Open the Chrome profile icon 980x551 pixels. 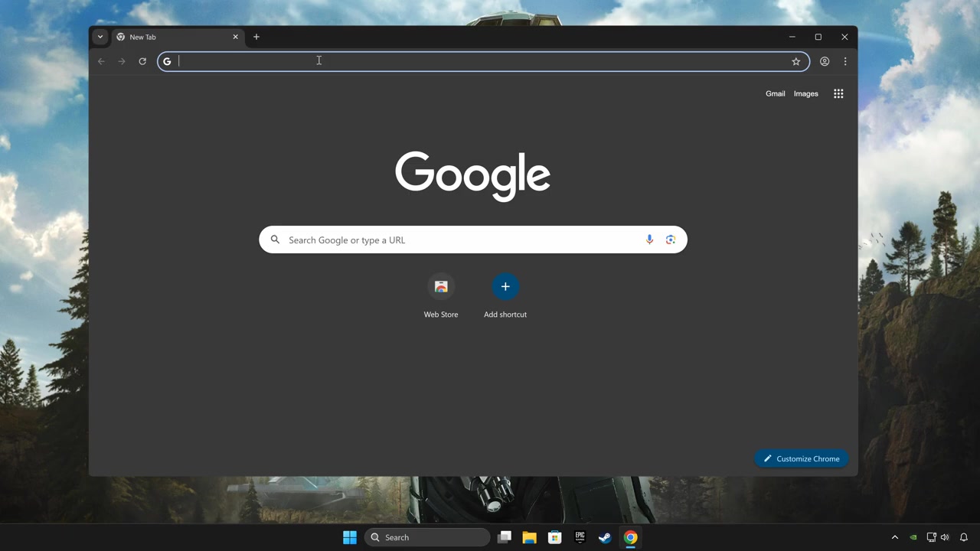(x=825, y=61)
